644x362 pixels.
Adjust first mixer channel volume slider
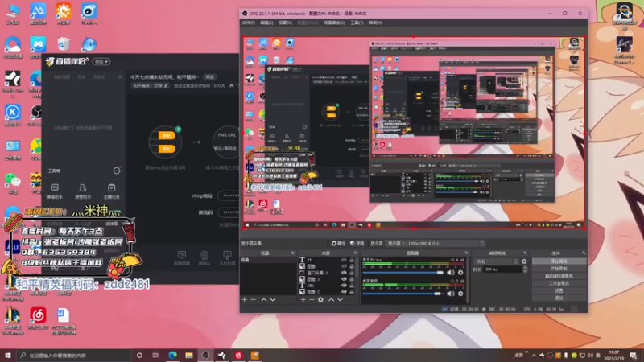click(x=404, y=273)
